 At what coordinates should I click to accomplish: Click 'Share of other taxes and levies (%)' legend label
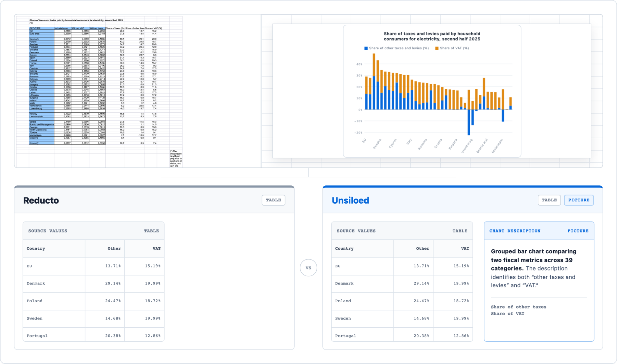399,48
